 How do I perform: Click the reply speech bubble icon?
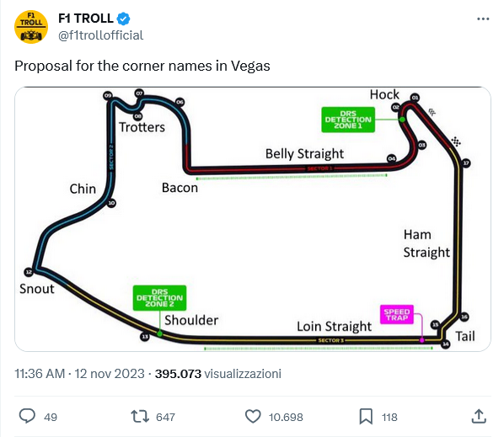[27, 417]
